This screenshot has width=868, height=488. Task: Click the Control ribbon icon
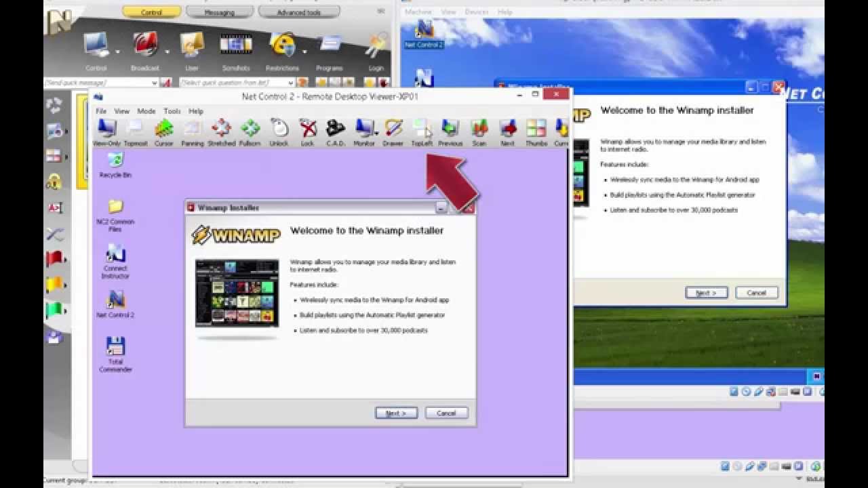pyautogui.click(x=96, y=51)
